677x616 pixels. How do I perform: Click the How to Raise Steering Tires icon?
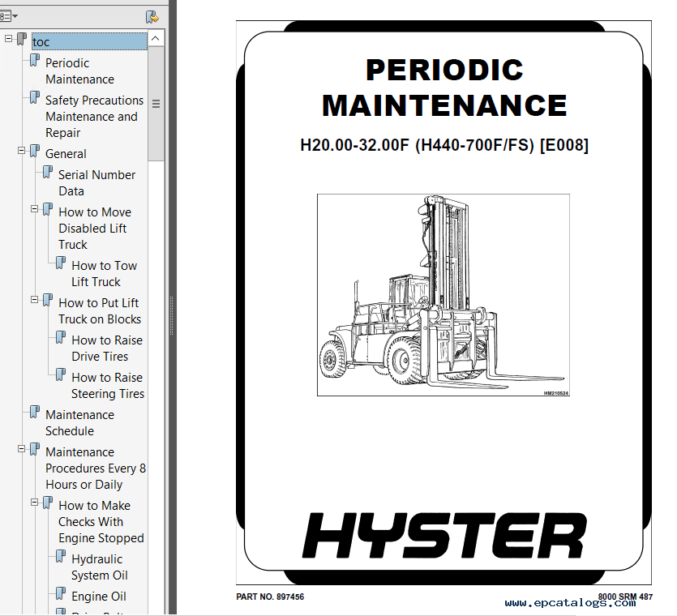point(61,374)
